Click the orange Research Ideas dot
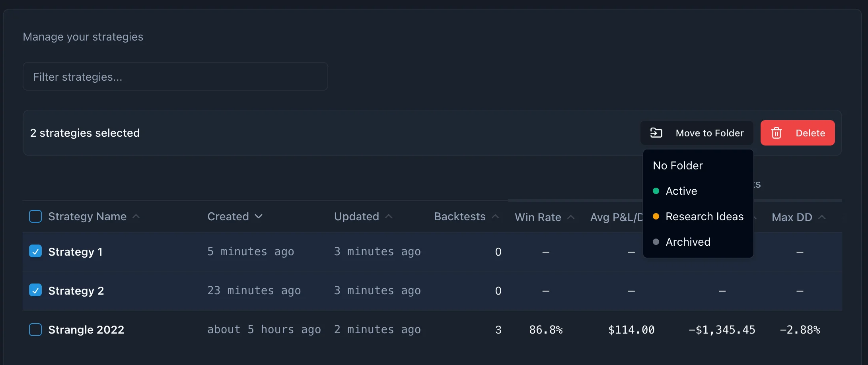Screen dimensions: 868x365 click(656, 217)
